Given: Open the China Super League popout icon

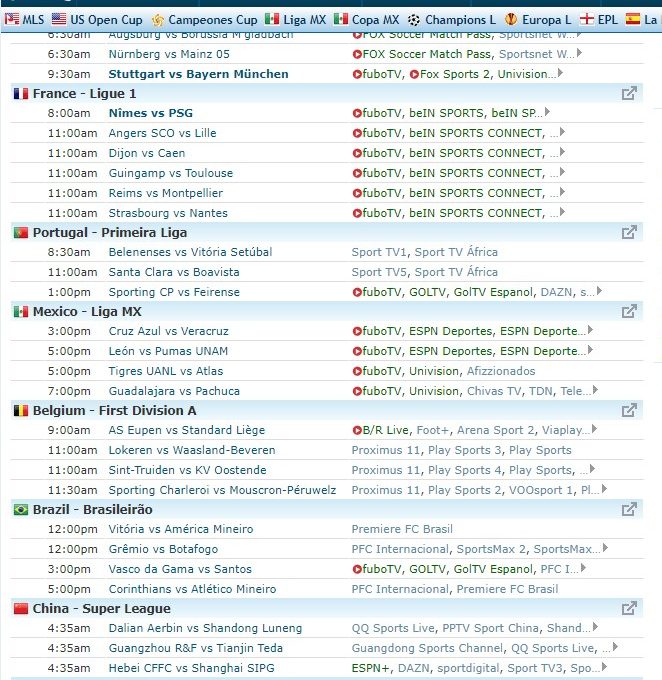Looking at the screenshot, I should 629,608.
